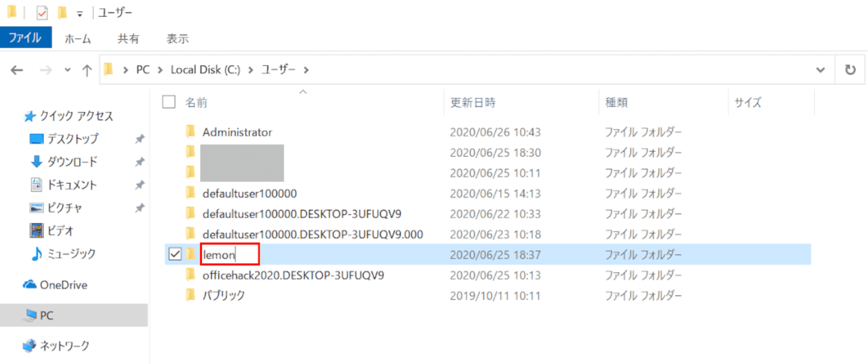The image size is (868, 364).
Task: Refresh the folder view
Action: click(x=850, y=70)
